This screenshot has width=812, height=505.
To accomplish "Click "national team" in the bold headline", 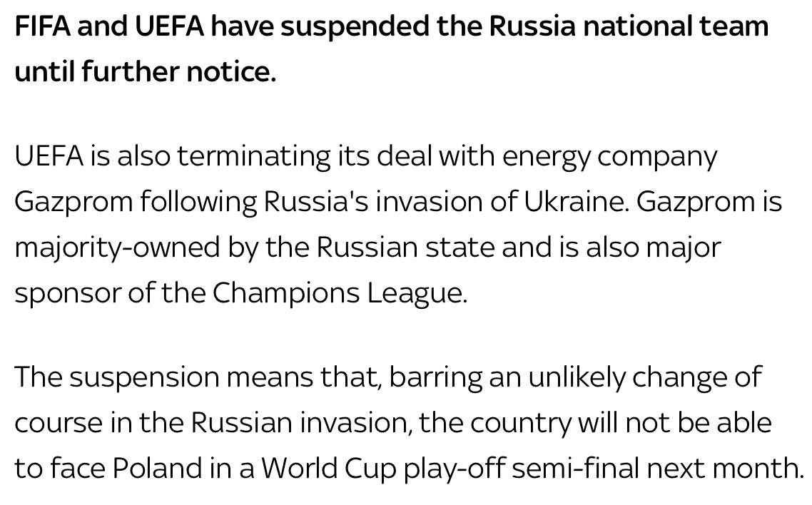I will (x=676, y=26).
